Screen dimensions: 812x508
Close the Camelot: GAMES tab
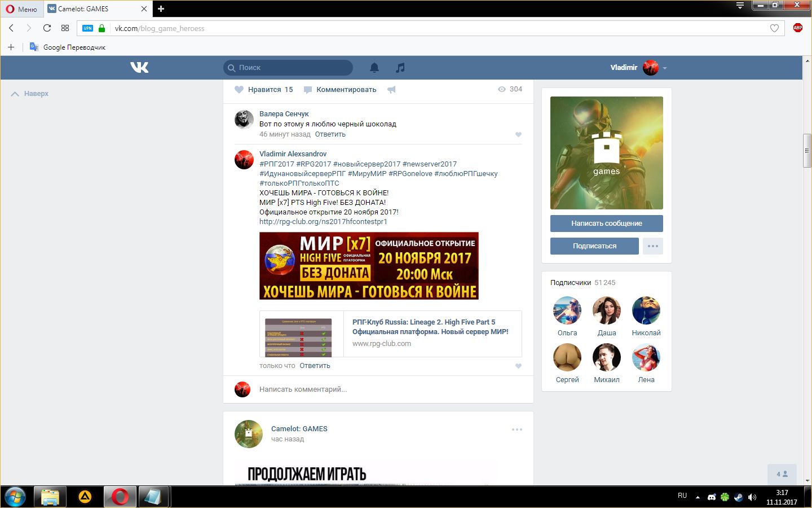(x=144, y=9)
